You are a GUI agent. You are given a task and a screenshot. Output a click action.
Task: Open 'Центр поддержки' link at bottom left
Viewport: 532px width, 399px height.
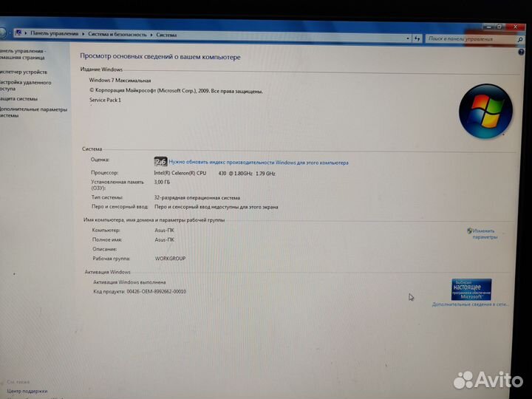(27, 391)
